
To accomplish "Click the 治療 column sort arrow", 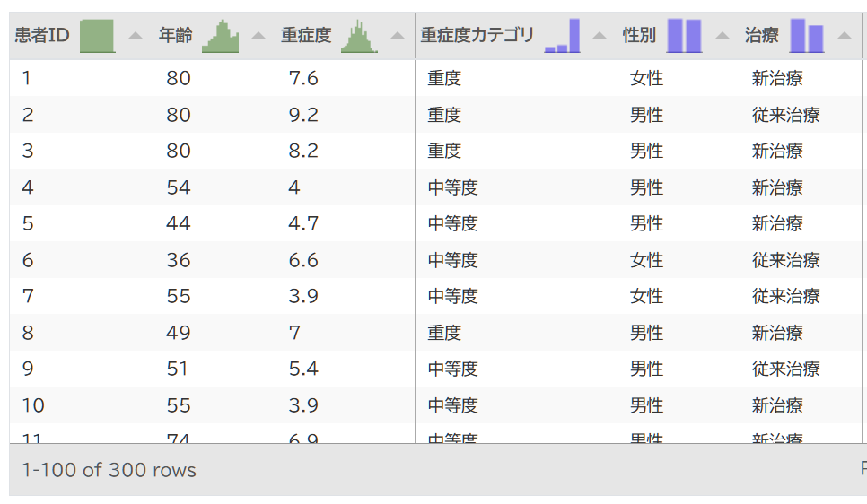I will 844,36.
